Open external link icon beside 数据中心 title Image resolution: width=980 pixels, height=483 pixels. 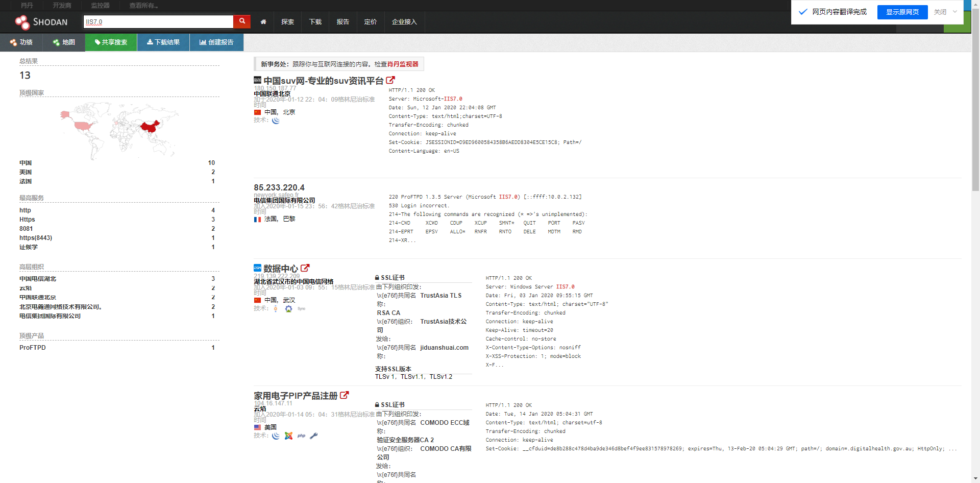pos(305,268)
